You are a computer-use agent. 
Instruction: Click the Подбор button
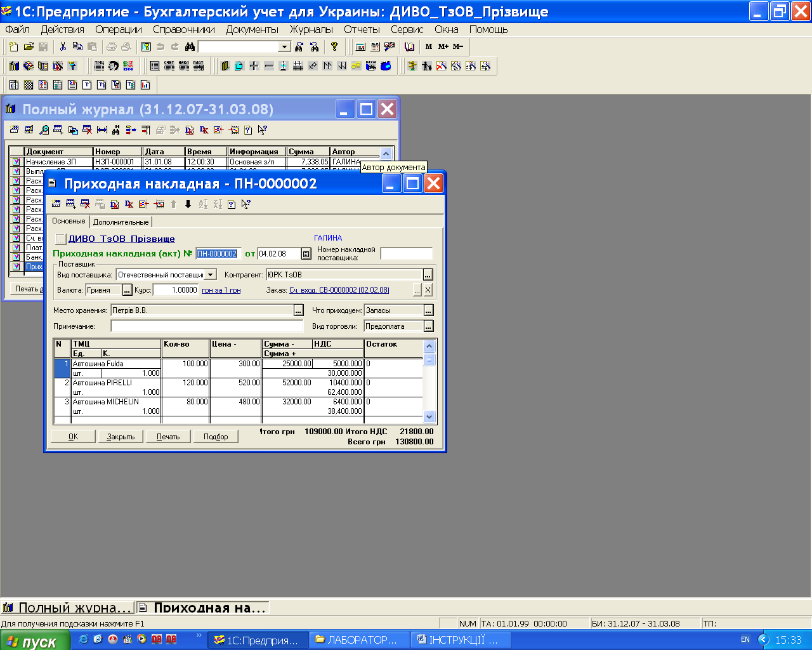(x=216, y=437)
